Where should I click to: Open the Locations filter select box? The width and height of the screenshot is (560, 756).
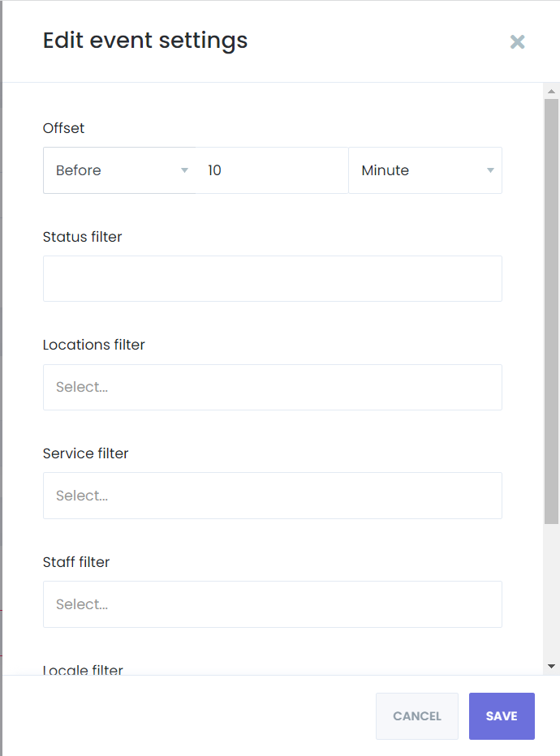(x=272, y=387)
